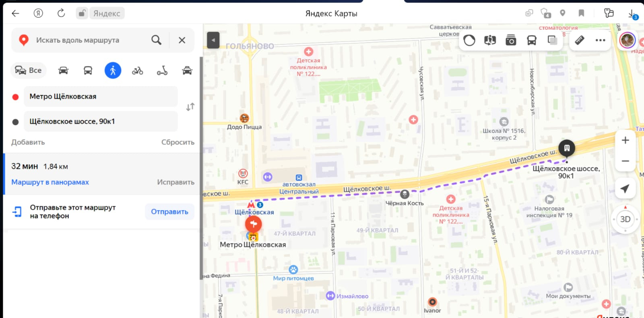644x318 pixels.
Task: Select the 32 мин 1,84 км route
Action: pos(101,174)
